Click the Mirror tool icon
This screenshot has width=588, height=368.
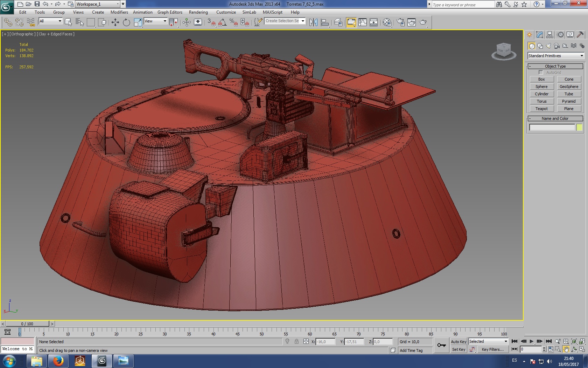pyautogui.click(x=313, y=22)
